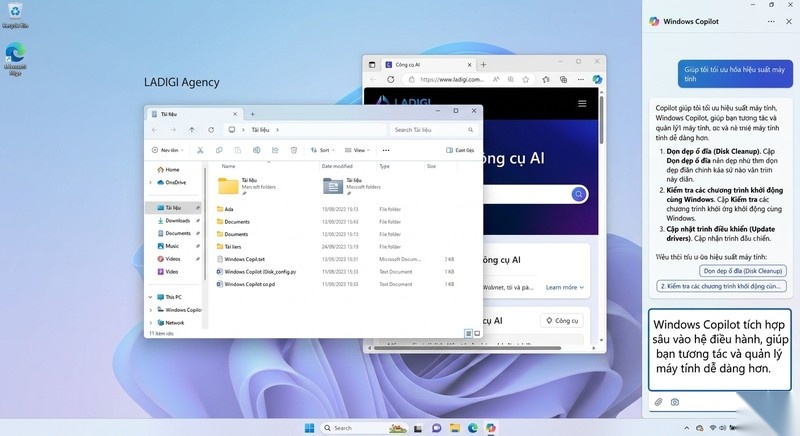Screen dimensions: 800x436
Task: Copy selected item in File Explorer toolbar
Action: click(219, 150)
